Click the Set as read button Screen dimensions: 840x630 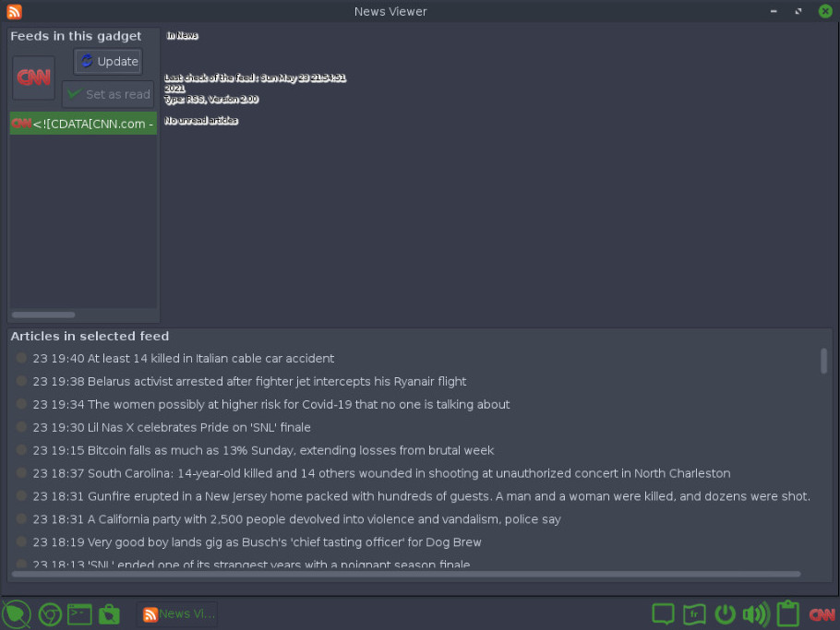[108, 94]
